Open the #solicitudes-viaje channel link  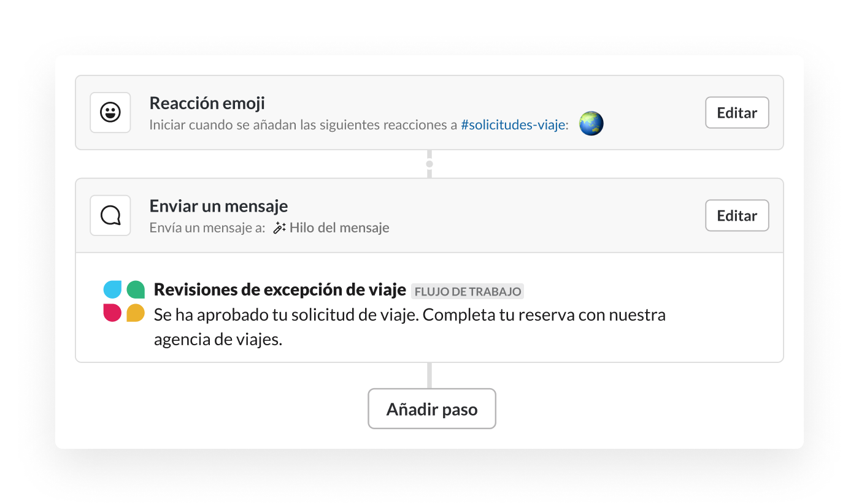[x=514, y=125]
